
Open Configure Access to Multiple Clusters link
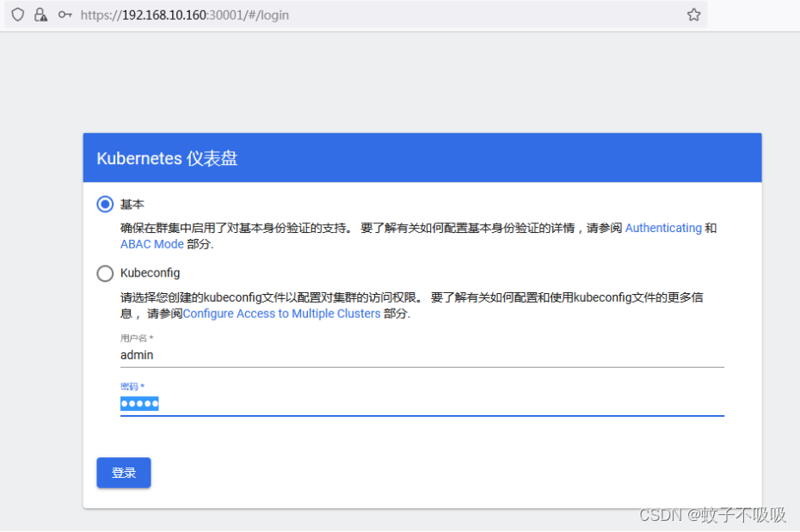(281, 314)
